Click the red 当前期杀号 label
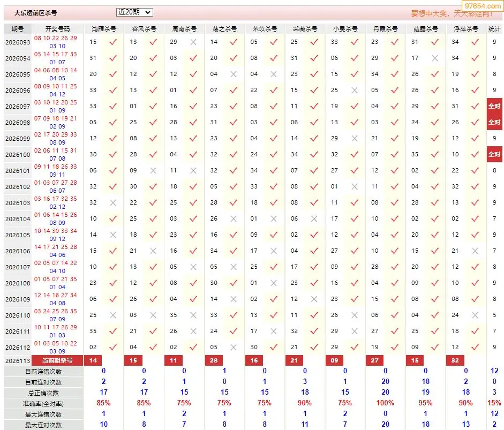The image size is (504, 430). [57, 360]
